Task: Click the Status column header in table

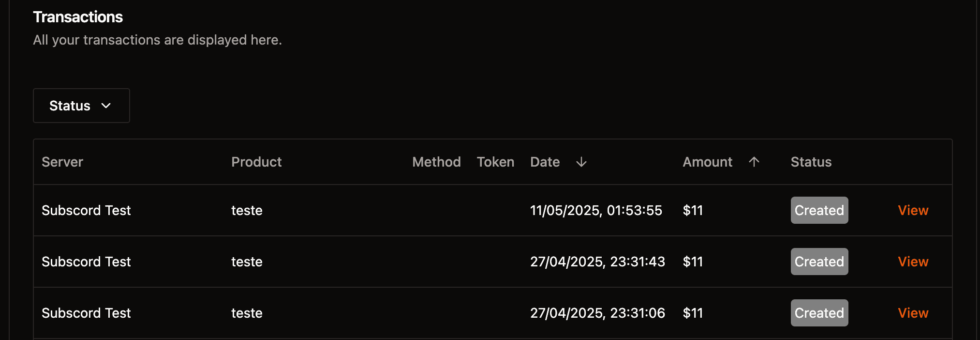Action: coord(811,162)
